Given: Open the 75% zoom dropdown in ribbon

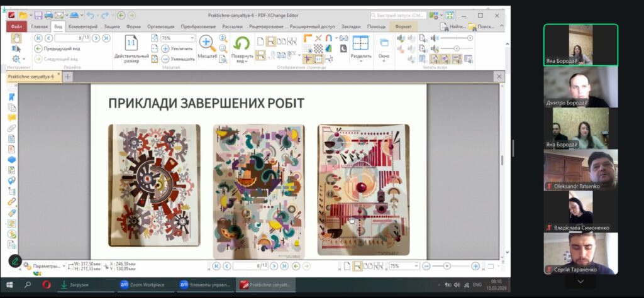Looking at the screenshot, I should pyautogui.click(x=191, y=38).
